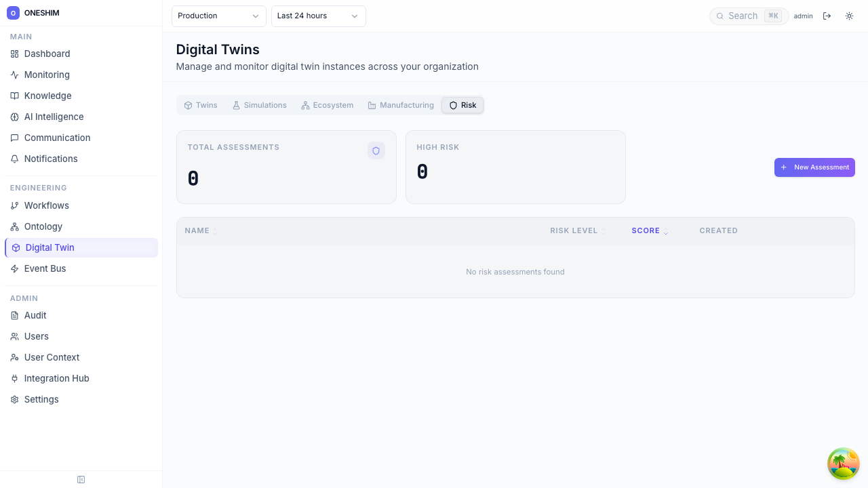The height and width of the screenshot is (488, 868).
Task: Open Settings in the sidebar
Action: (x=41, y=399)
